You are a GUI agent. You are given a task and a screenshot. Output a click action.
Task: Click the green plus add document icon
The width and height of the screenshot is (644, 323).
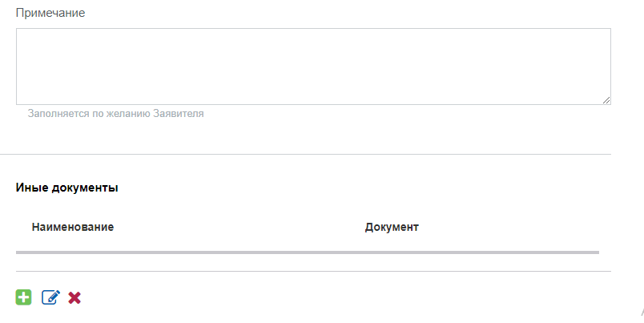tap(23, 297)
